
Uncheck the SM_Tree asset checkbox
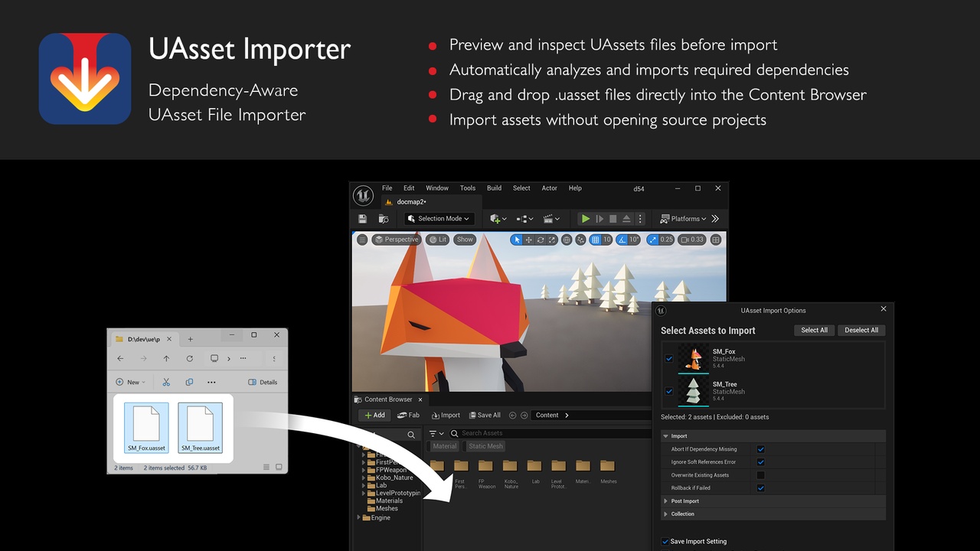click(x=669, y=392)
